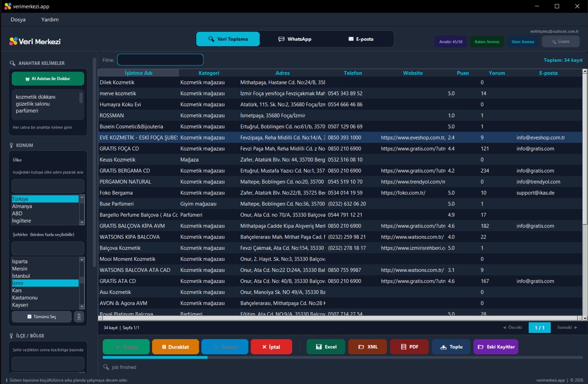Click the ilçe/bölge input box
The image size is (588, 384).
[48, 363]
